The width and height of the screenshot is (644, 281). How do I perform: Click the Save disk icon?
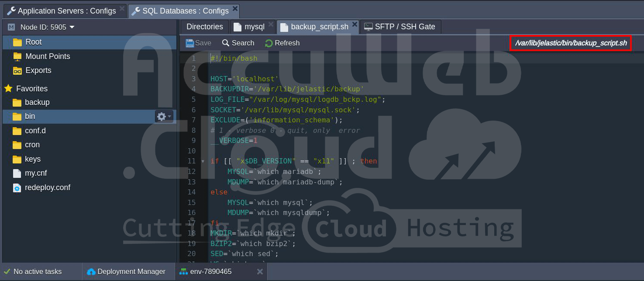(190, 43)
